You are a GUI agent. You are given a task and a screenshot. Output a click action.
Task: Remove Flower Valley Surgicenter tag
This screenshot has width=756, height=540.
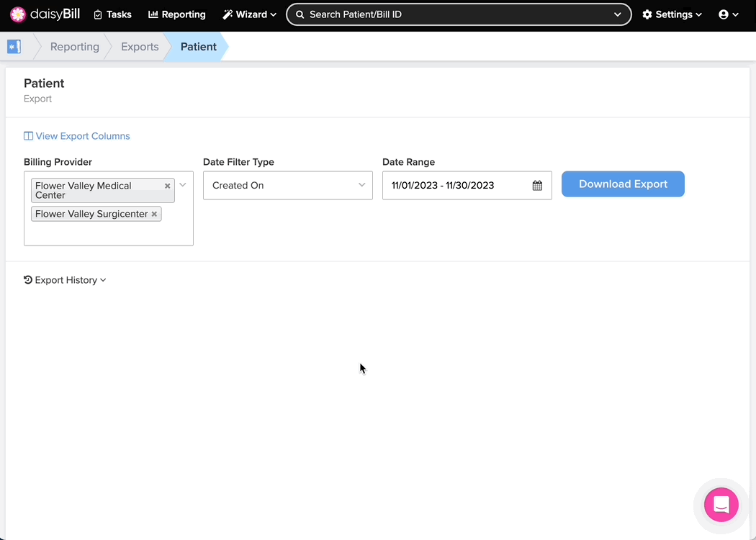[154, 214]
